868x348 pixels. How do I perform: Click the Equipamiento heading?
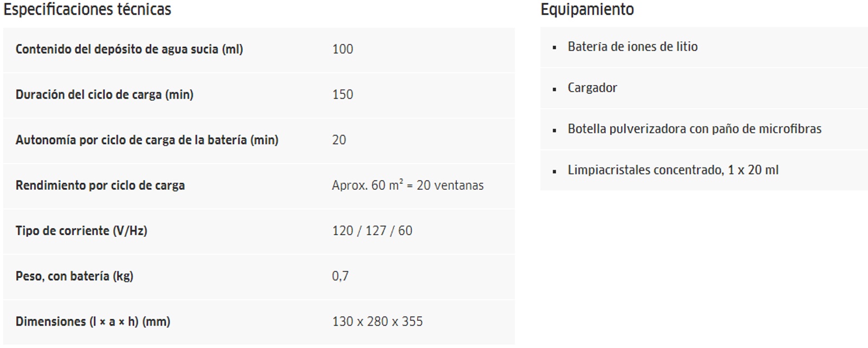click(587, 10)
